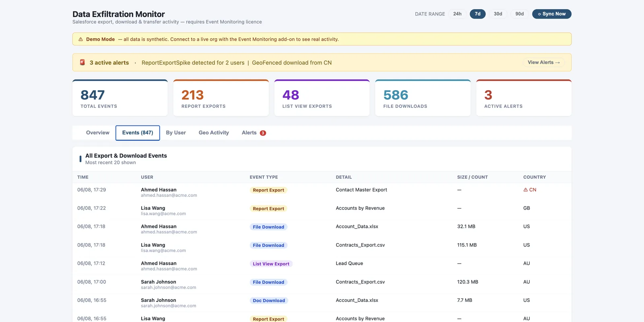The height and width of the screenshot is (322, 644).
Task: Click the 3 Active Alerts card
Action: pyautogui.click(x=524, y=98)
